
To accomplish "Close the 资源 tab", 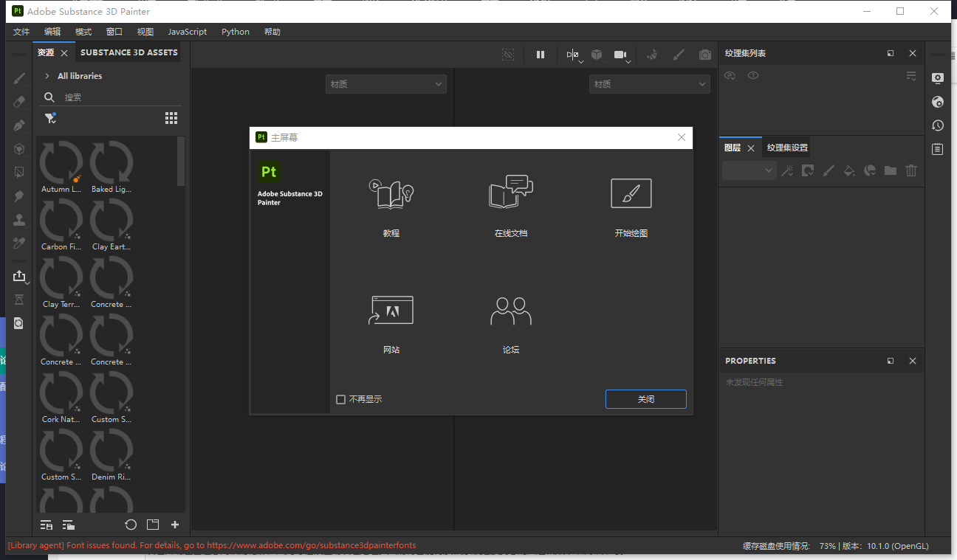I will [64, 53].
